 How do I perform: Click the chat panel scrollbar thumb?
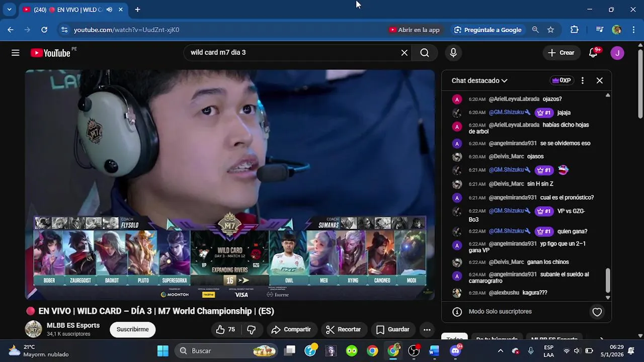[x=608, y=281]
